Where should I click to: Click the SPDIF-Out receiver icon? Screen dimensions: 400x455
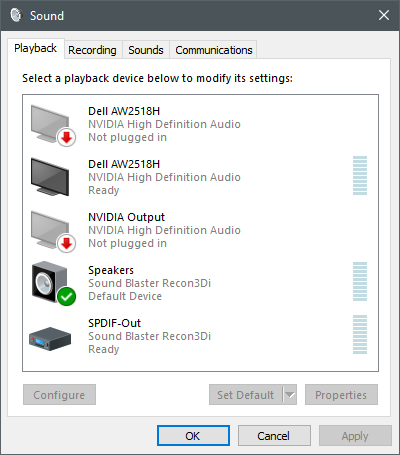(x=50, y=338)
